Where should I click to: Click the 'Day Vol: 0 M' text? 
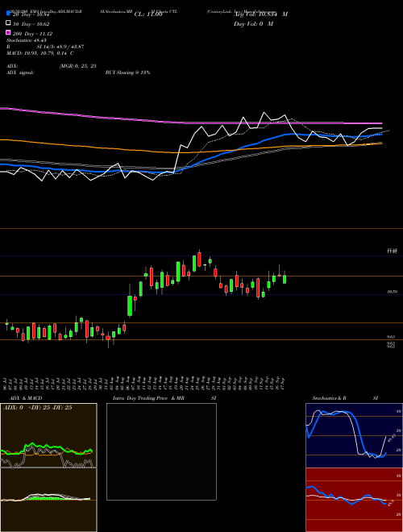click(x=253, y=24)
